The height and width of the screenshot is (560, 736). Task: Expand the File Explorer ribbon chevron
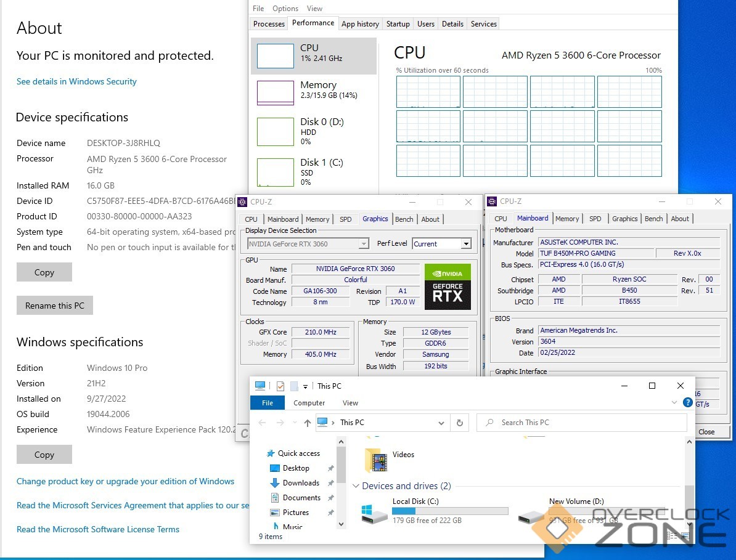[x=674, y=403]
